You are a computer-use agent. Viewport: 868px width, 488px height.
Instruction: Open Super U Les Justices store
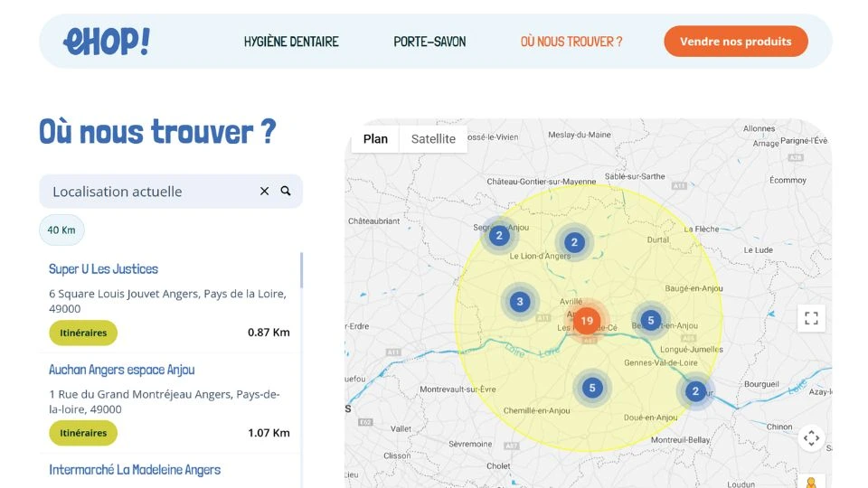click(x=103, y=269)
